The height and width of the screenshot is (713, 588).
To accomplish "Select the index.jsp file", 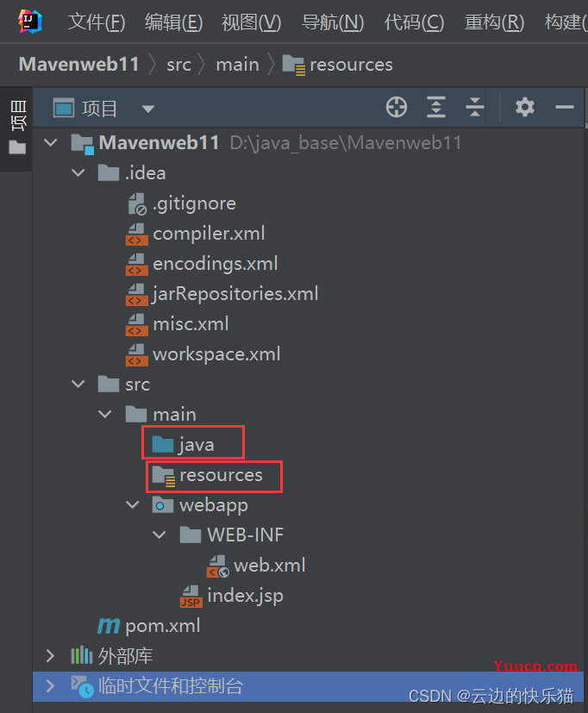I will (231, 596).
